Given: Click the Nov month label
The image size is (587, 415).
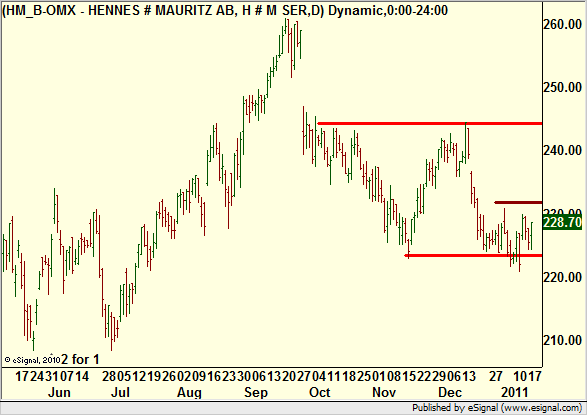Looking at the screenshot, I should tap(384, 392).
